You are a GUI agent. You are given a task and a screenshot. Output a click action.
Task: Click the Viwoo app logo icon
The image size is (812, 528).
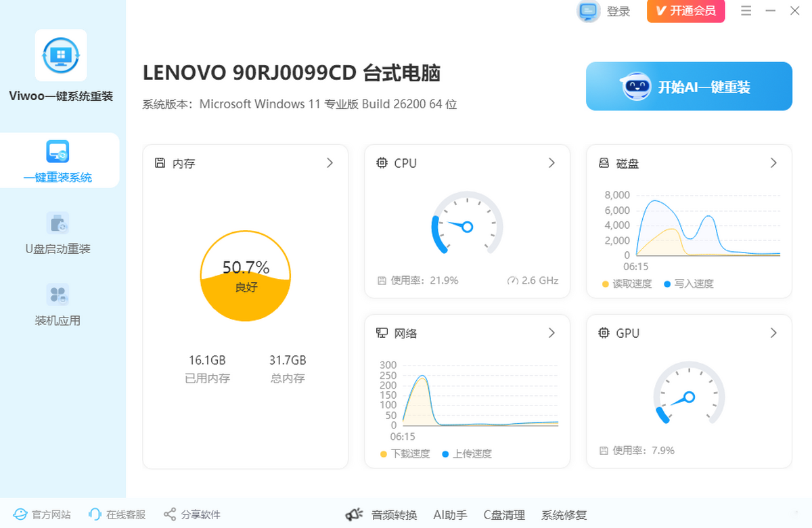coord(61,55)
